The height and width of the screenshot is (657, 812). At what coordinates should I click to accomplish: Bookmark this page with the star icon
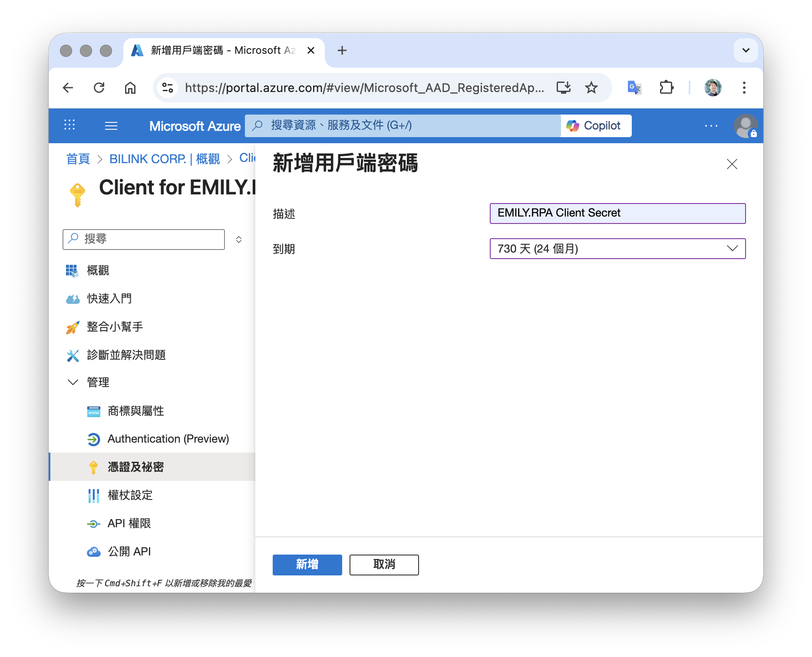tap(591, 88)
